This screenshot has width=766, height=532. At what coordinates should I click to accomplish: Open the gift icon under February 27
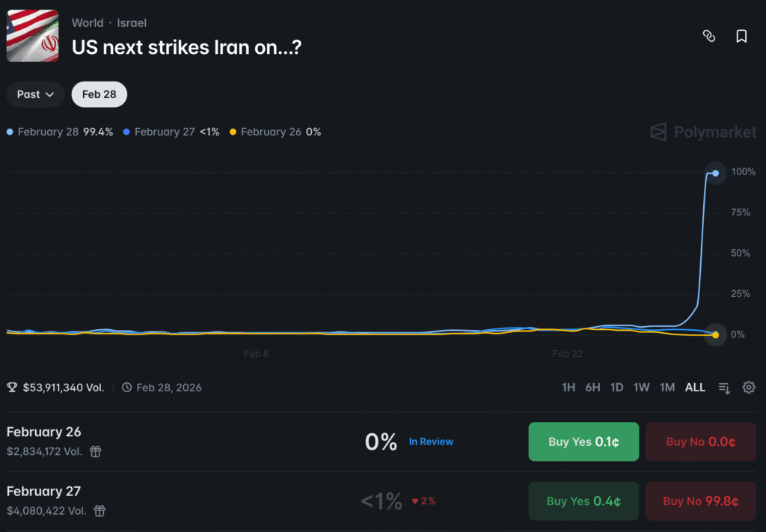click(99, 511)
